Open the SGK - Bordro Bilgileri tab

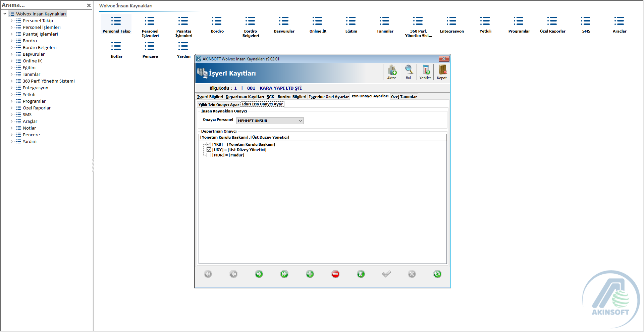pos(286,97)
